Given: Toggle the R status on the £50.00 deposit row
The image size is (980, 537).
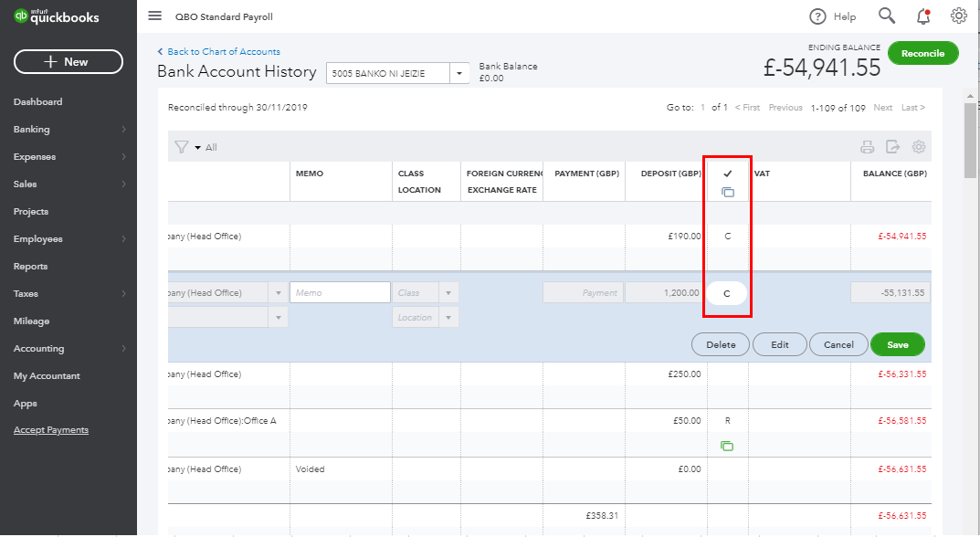Looking at the screenshot, I should [x=727, y=420].
